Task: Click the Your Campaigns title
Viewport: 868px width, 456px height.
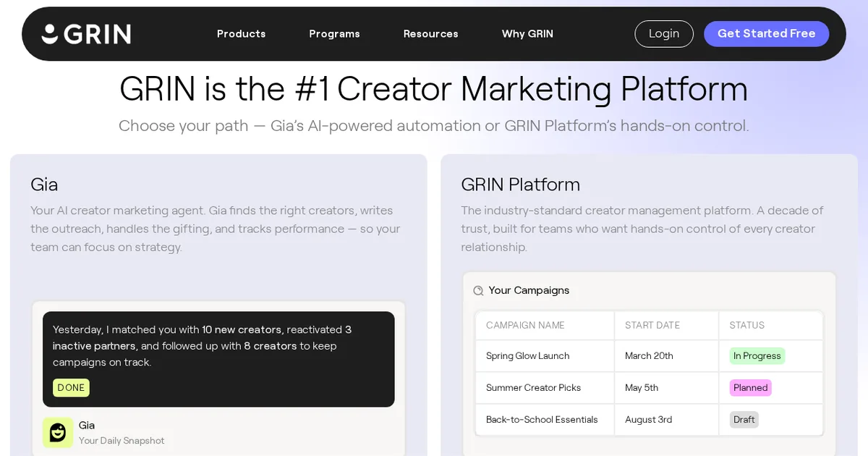Action: [529, 290]
